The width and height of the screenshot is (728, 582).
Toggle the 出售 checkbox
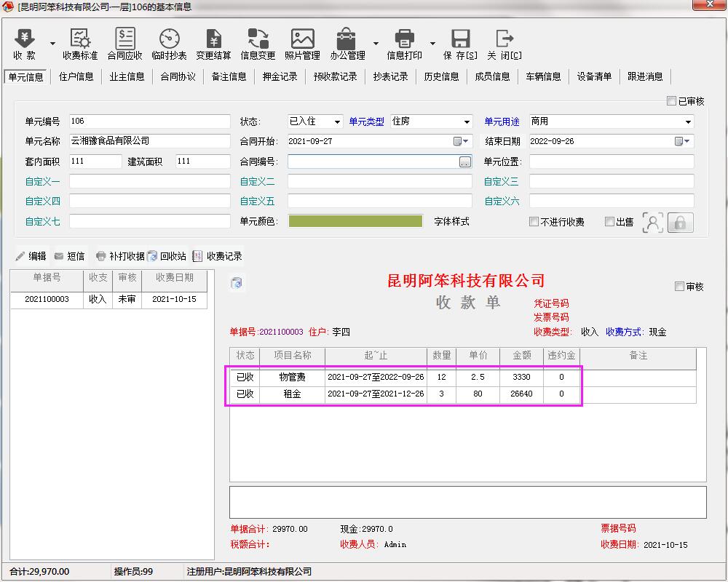point(609,221)
